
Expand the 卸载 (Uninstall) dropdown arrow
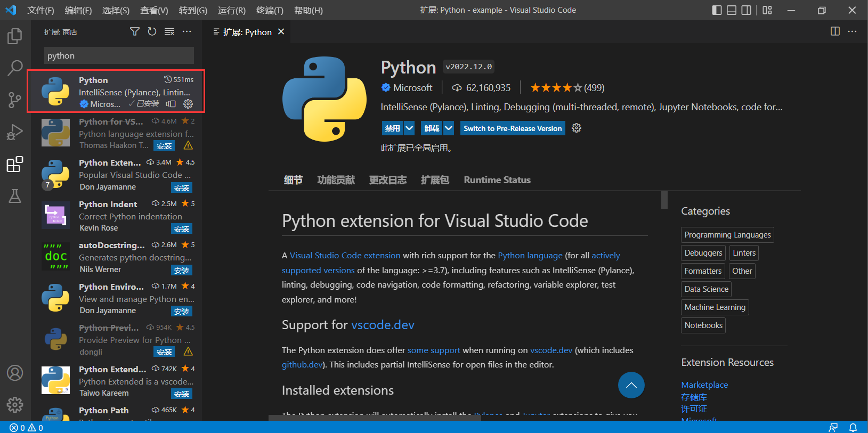[x=449, y=128]
